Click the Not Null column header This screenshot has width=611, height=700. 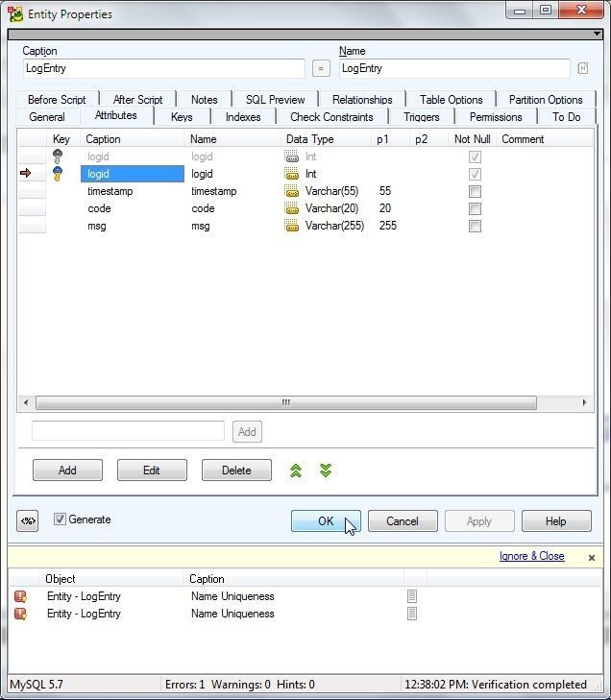click(x=472, y=139)
